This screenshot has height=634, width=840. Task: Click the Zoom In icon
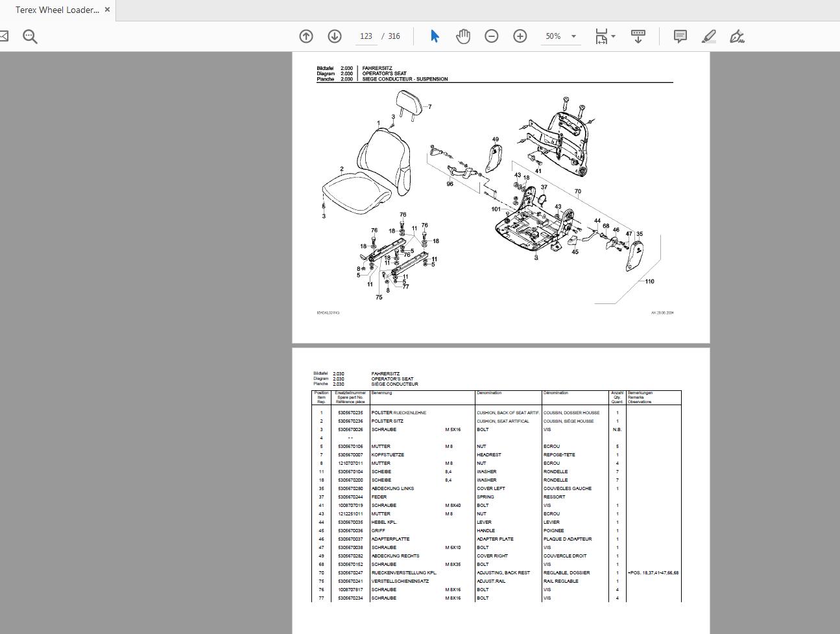pos(520,36)
